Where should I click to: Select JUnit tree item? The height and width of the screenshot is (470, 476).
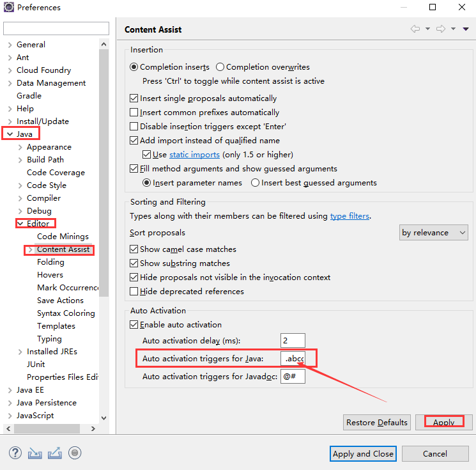[x=36, y=364]
